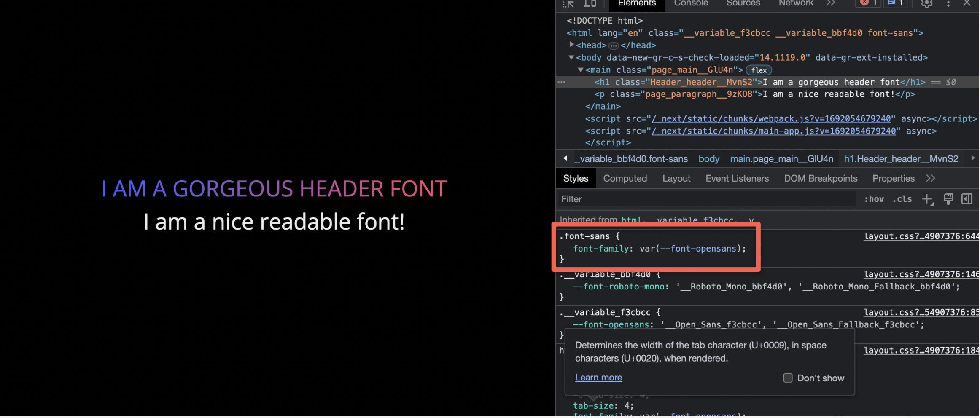Click the .font-sans selector
This screenshot has width=980, height=418.
584,237
